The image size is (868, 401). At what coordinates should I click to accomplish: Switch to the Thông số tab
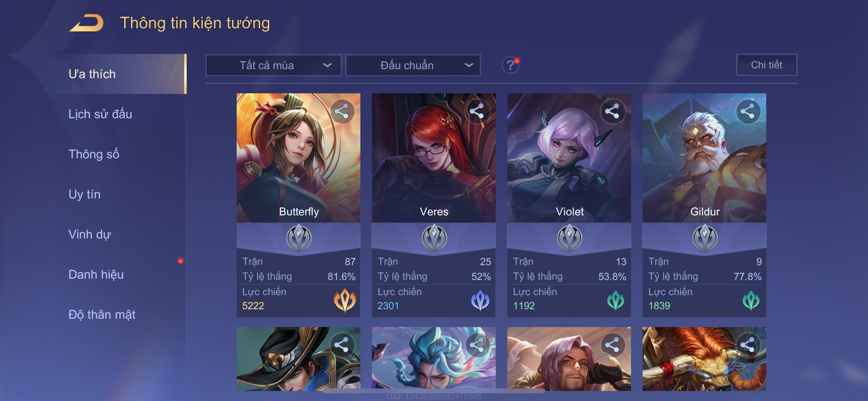point(94,154)
